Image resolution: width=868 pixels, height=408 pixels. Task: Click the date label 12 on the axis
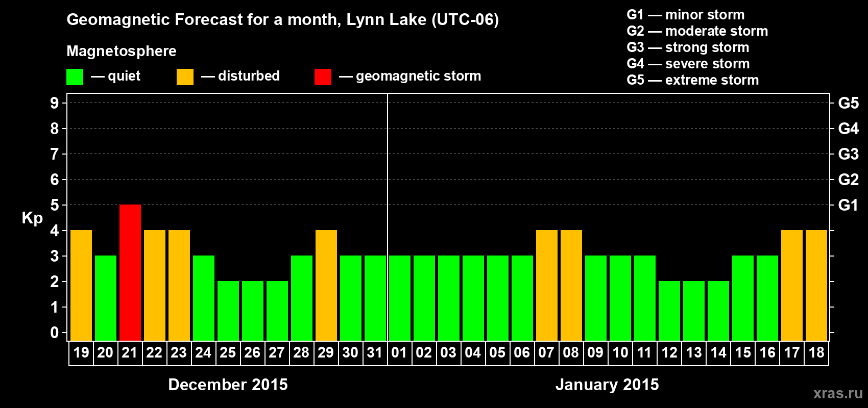(669, 352)
